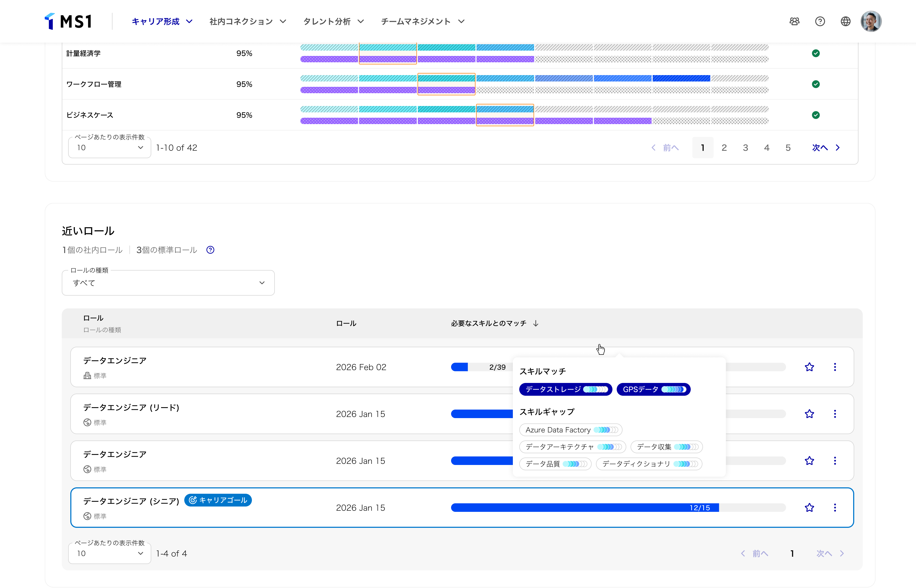Click 前へ in skills table pagination
This screenshot has height=588, width=916.
point(665,148)
